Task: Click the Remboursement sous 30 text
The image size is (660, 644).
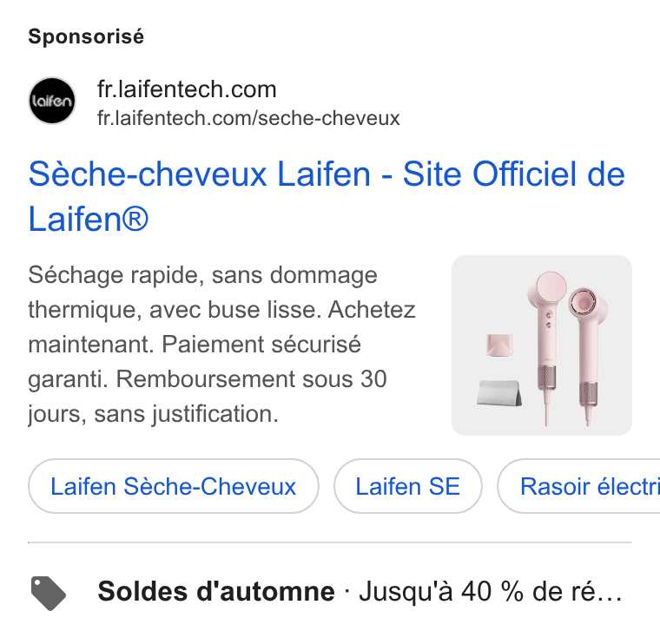Action: click(251, 379)
